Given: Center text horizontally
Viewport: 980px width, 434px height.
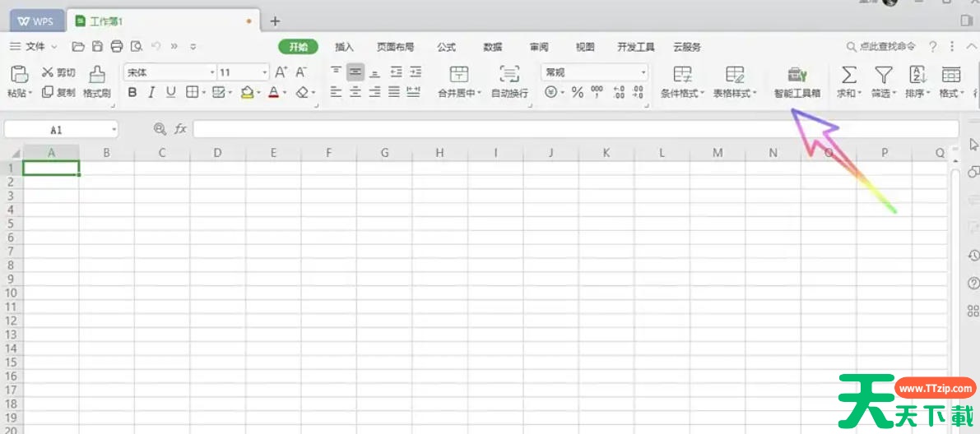Looking at the screenshot, I should click(x=355, y=92).
